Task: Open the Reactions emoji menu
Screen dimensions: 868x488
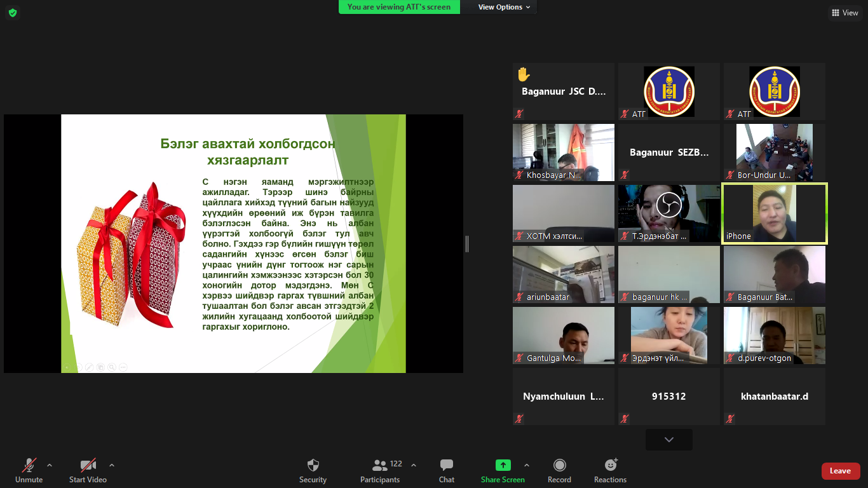Action: tap(610, 465)
